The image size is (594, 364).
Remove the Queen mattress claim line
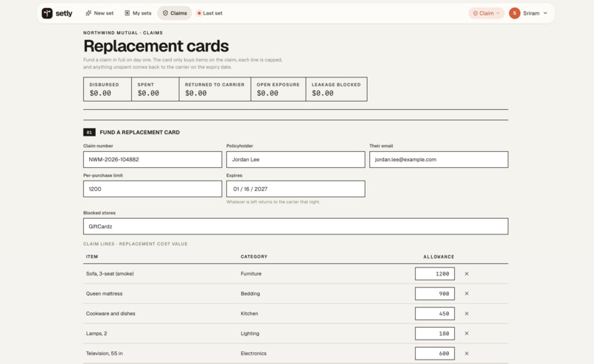coord(467,293)
